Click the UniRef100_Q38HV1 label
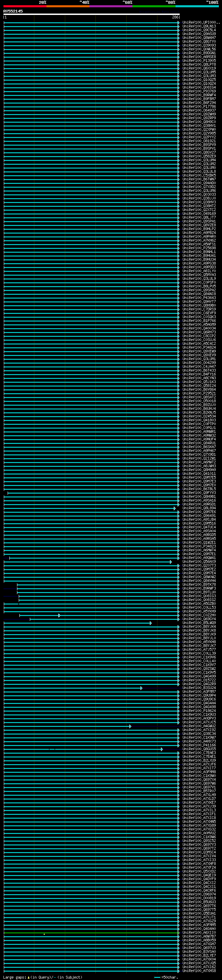The image size is (222, 980). pos(199,125)
